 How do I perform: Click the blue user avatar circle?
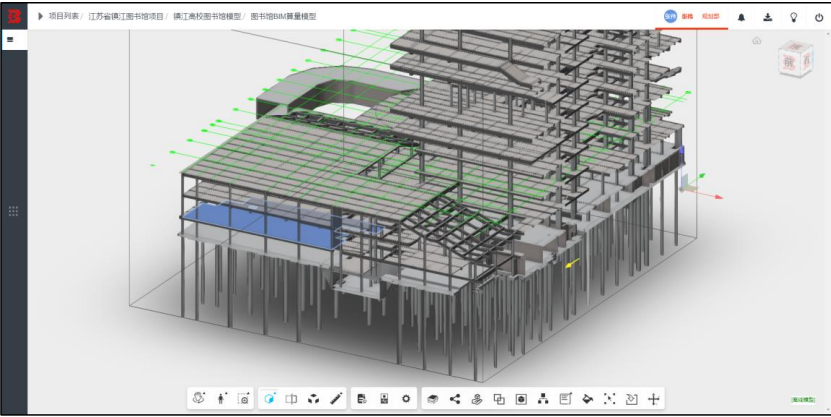[670, 16]
